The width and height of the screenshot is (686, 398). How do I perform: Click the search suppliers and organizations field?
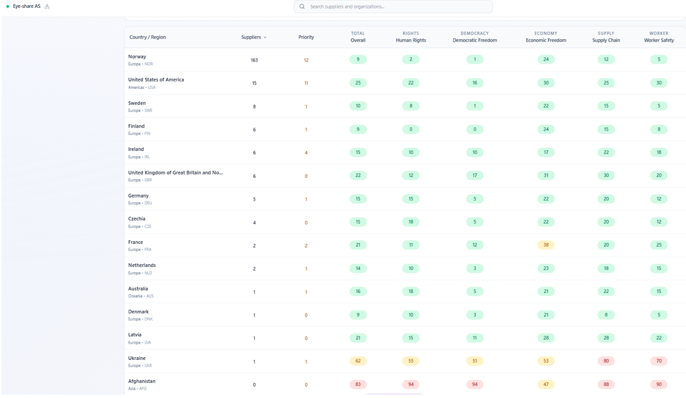pos(393,7)
